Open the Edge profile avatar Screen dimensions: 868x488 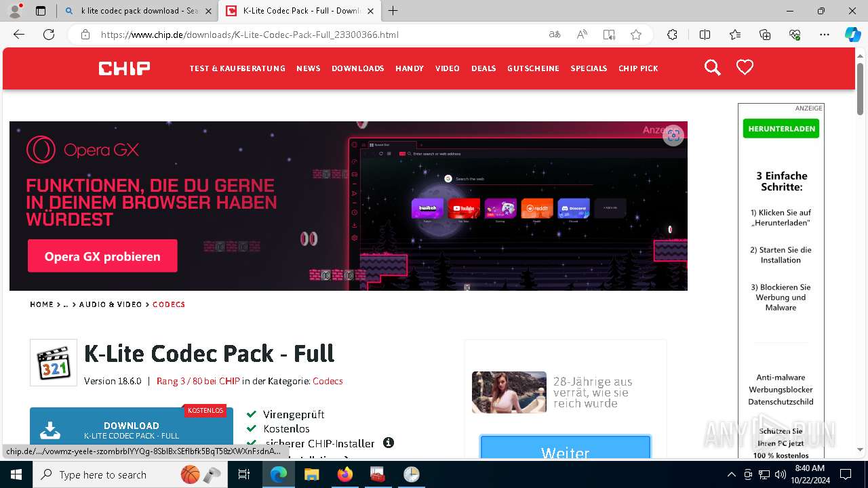(15, 11)
